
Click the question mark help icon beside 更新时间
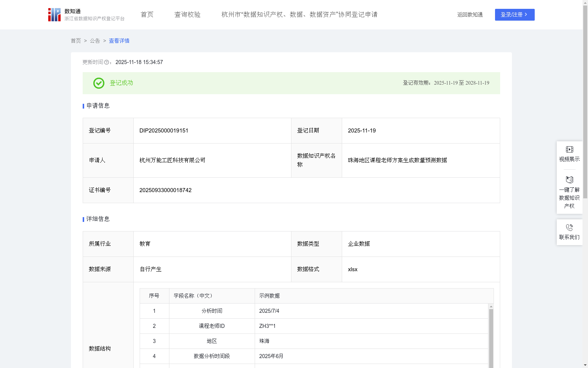coord(107,63)
